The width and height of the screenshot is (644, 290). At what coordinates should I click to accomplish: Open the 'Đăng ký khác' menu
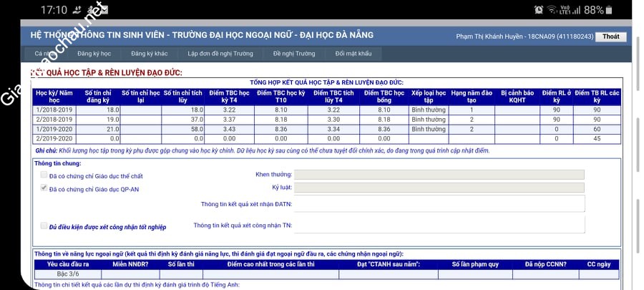click(149, 54)
